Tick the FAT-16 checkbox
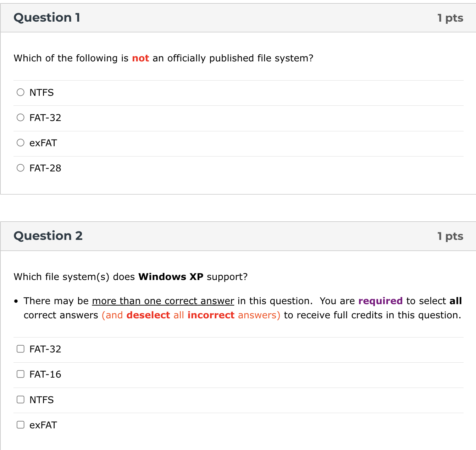Screen dimensions: 476x450 (21, 374)
